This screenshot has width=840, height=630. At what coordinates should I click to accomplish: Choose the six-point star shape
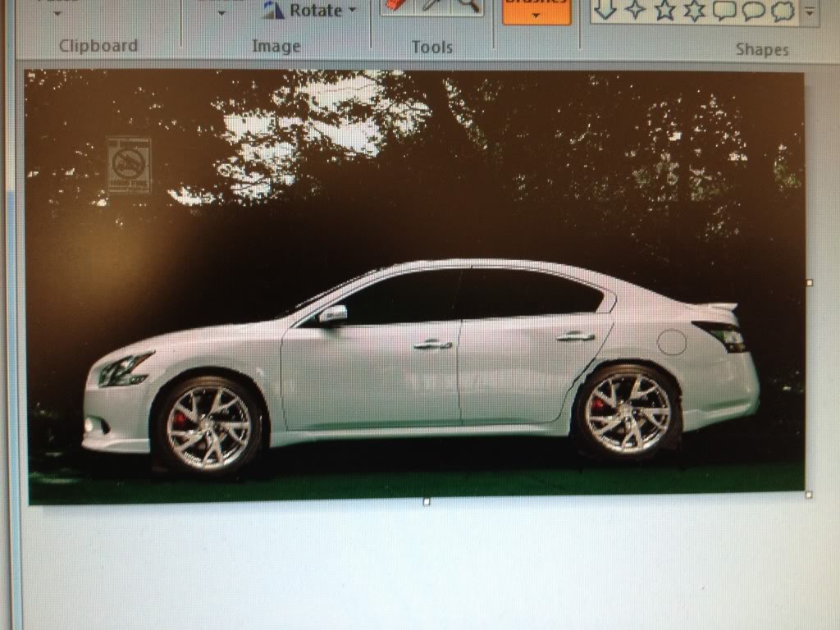point(694,11)
